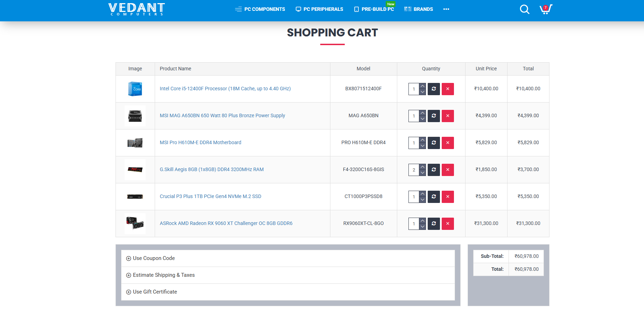Remove Intel Core i5-12400F from cart
The width and height of the screenshot is (644, 310).
[448, 89]
